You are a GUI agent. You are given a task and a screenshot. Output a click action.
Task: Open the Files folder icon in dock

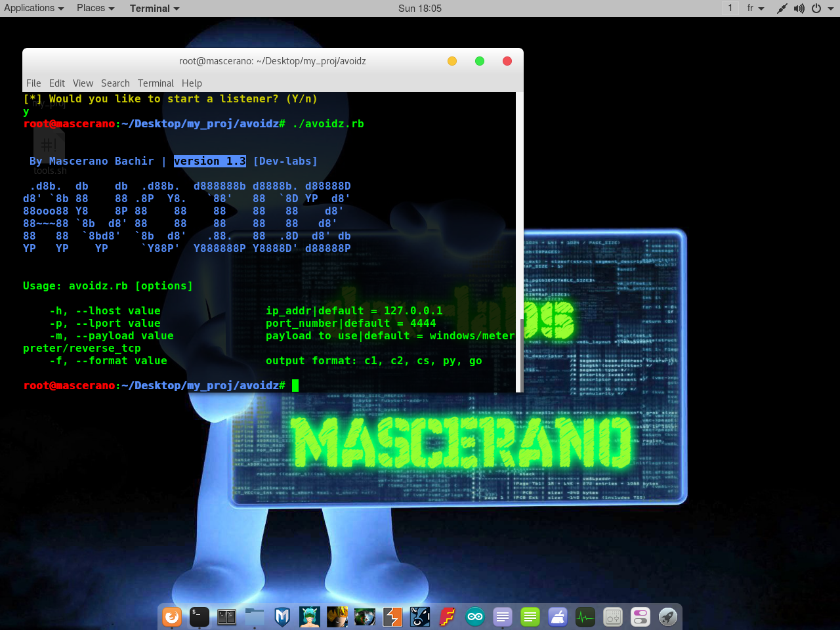(255, 617)
